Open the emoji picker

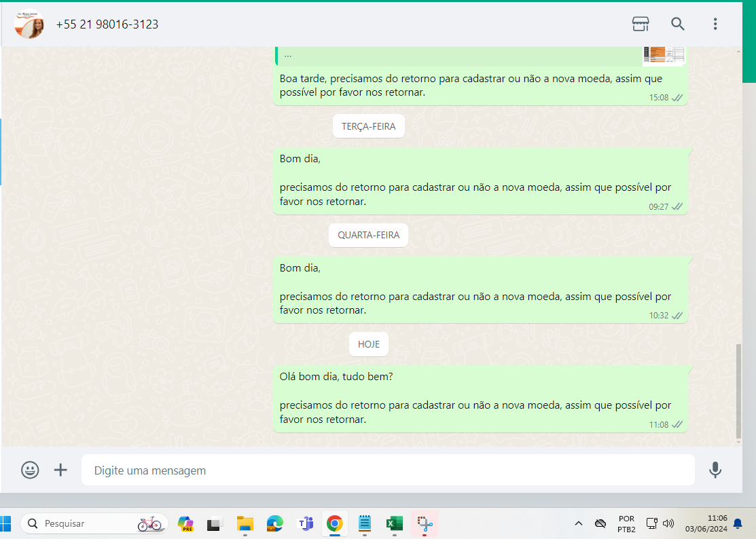click(x=30, y=470)
